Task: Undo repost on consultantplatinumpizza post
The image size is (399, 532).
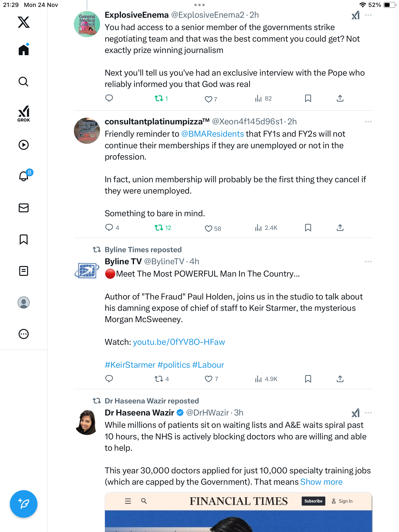Action: tap(163, 228)
